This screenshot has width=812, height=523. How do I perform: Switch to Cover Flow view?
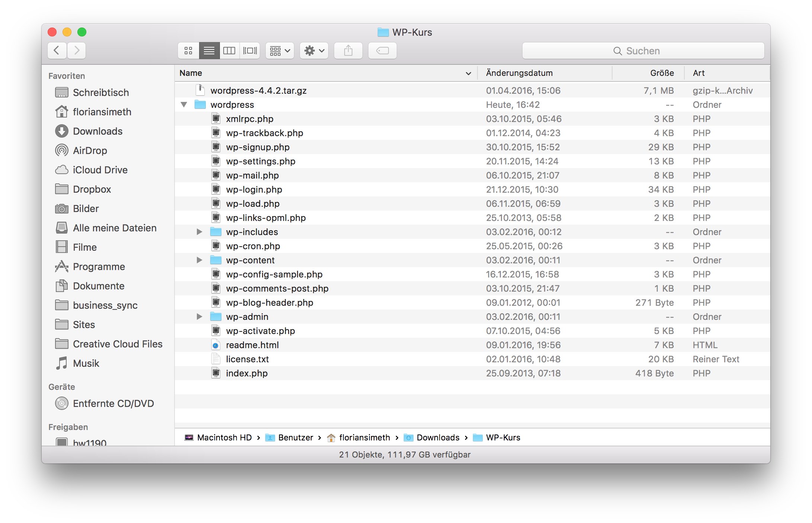[x=250, y=51]
